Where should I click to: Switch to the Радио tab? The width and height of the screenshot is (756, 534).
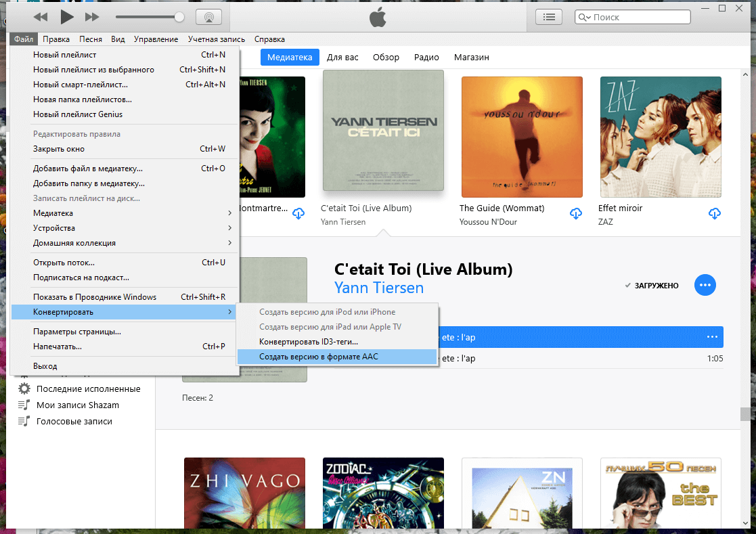(426, 58)
